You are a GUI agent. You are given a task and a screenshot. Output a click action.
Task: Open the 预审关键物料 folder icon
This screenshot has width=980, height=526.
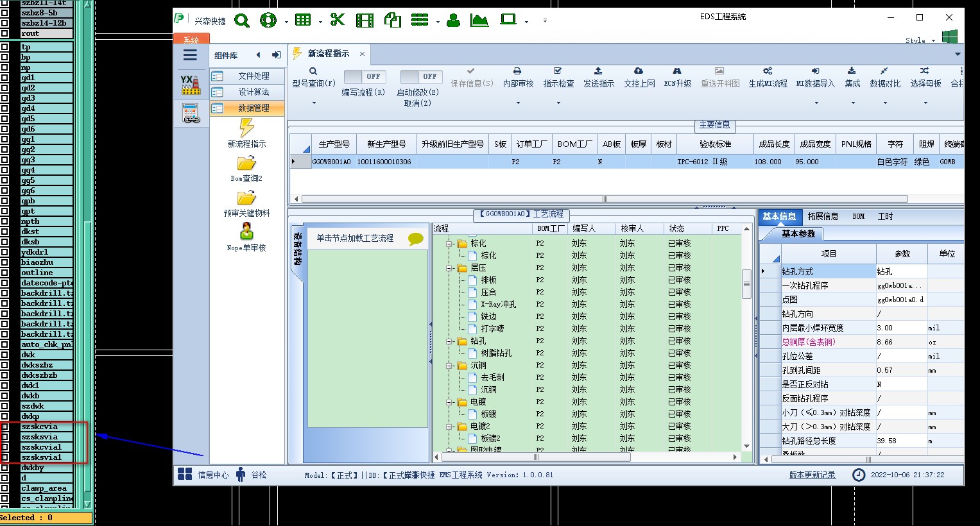(246, 198)
